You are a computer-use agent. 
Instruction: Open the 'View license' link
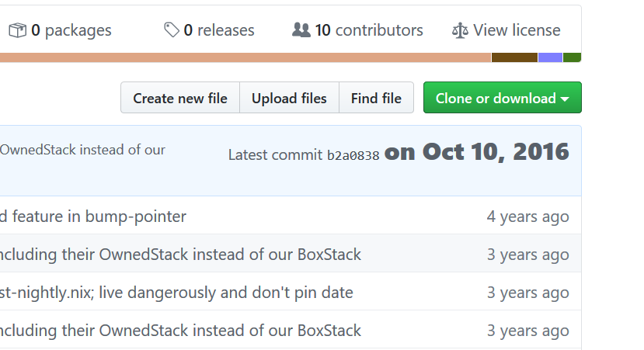(517, 30)
